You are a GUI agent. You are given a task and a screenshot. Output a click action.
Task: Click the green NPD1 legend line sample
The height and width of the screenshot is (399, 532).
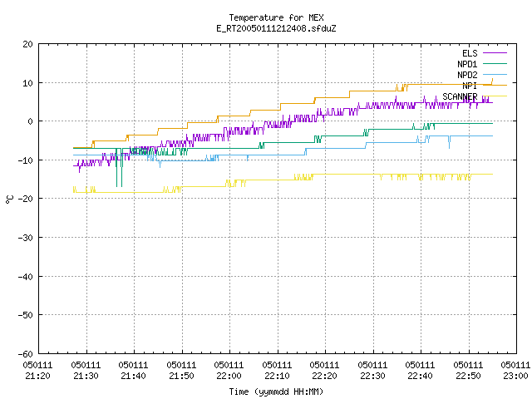click(x=495, y=64)
